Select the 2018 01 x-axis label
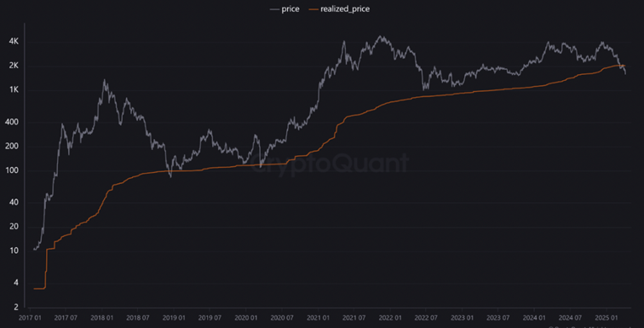Screen dimensions: 644x328 102,318
